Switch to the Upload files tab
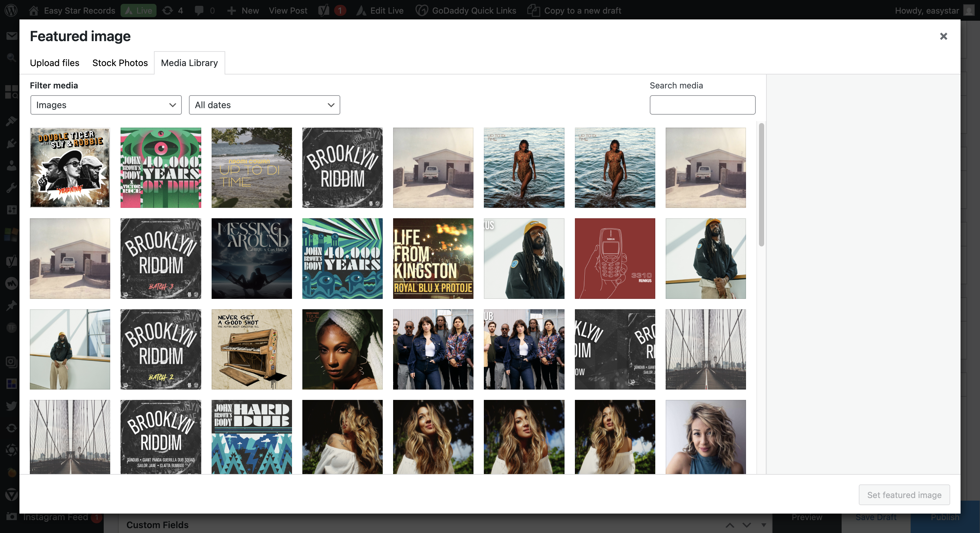Viewport: 980px width, 533px height. click(54, 63)
